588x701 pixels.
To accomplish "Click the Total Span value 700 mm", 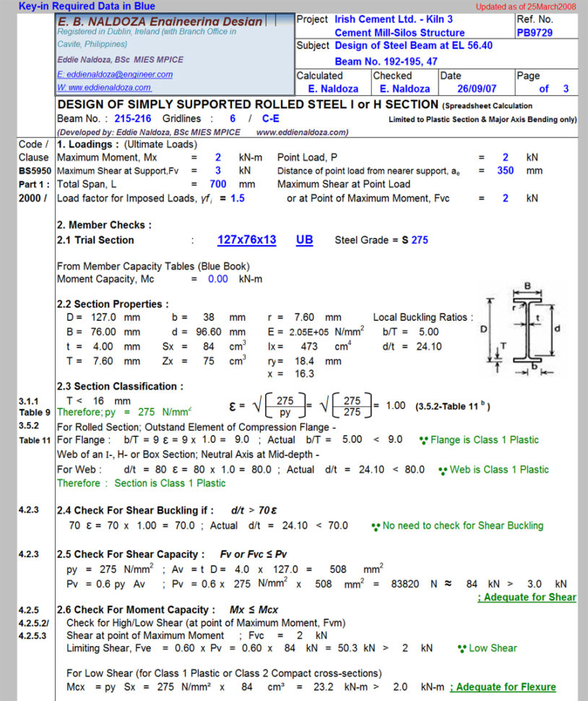I will (x=215, y=184).
